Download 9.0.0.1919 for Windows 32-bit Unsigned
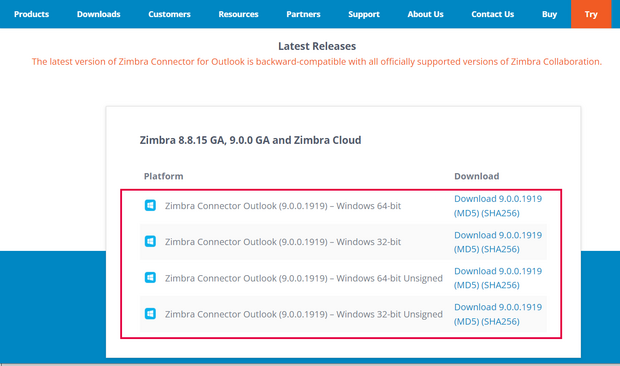The image size is (620, 366). (x=498, y=307)
